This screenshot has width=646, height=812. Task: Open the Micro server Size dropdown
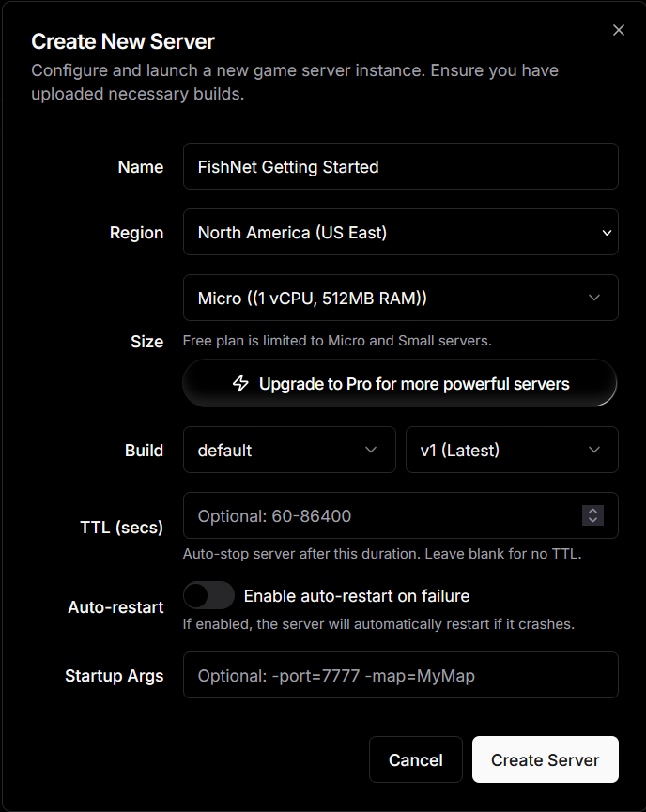[400, 298]
